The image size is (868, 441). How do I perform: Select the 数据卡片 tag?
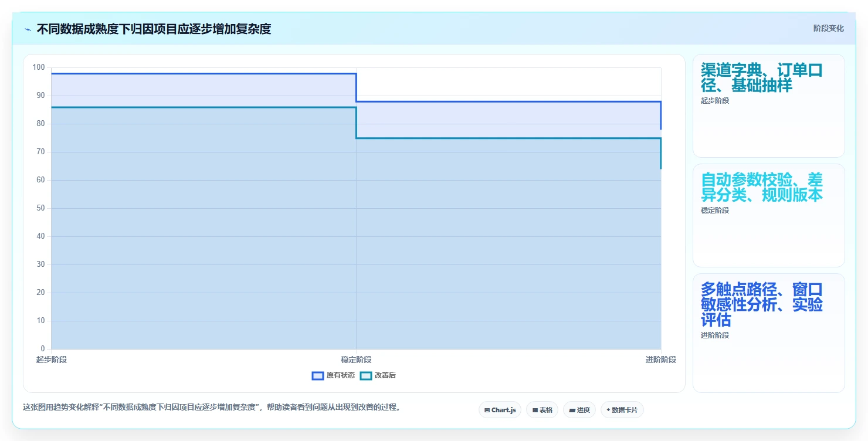point(622,410)
